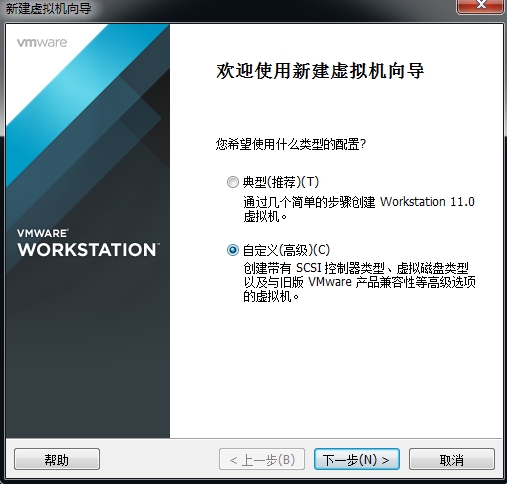Click the 典型(推荐)(T) option label
This screenshot has height=484, width=507.
281,182
